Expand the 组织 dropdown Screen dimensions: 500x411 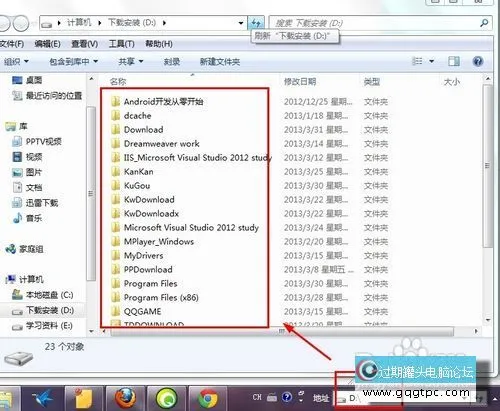pyautogui.click(x=16, y=61)
